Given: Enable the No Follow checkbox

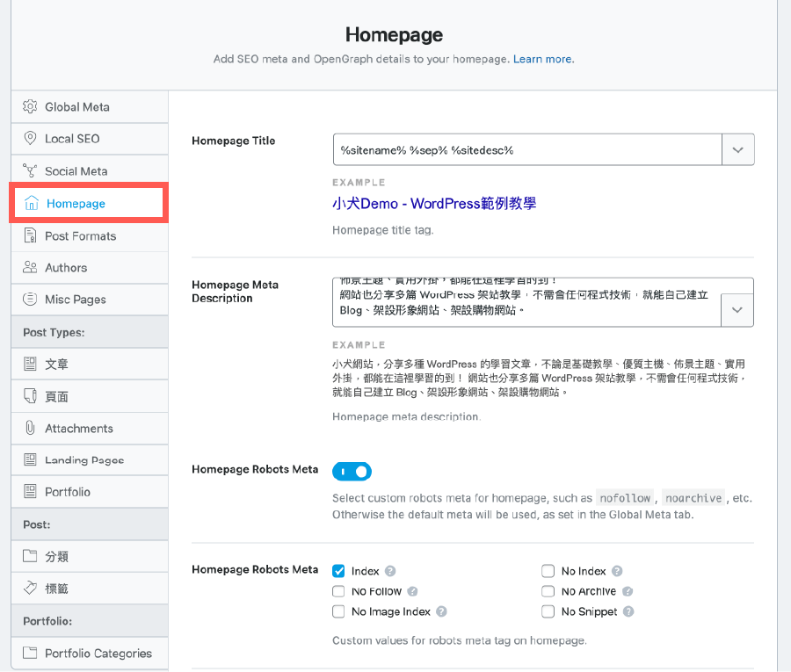Looking at the screenshot, I should tap(337, 591).
